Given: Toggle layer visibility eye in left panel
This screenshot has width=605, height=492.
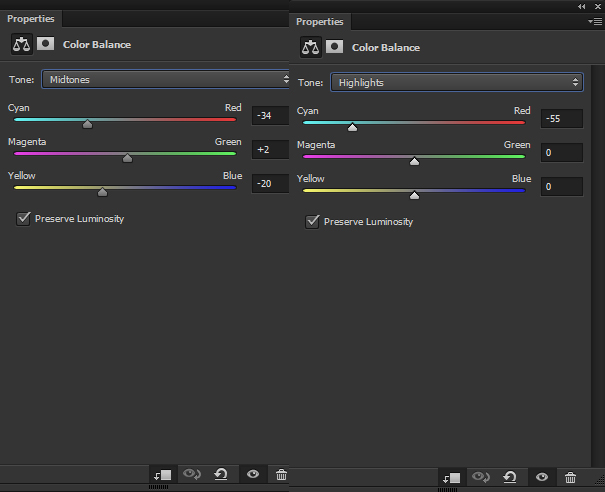Looking at the screenshot, I should [x=252, y=474].
